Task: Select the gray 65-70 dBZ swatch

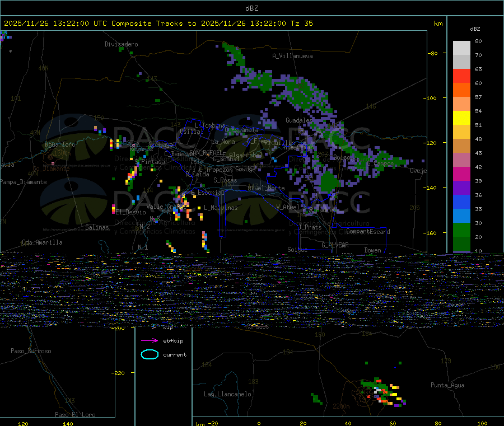Action: click(461, 62)
